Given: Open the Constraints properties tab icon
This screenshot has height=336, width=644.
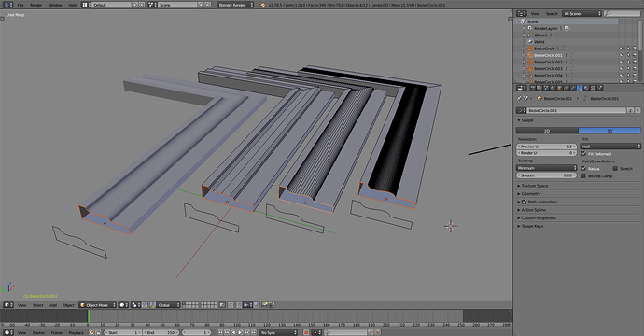Looking at the screenshot, I should click(567, 88).
